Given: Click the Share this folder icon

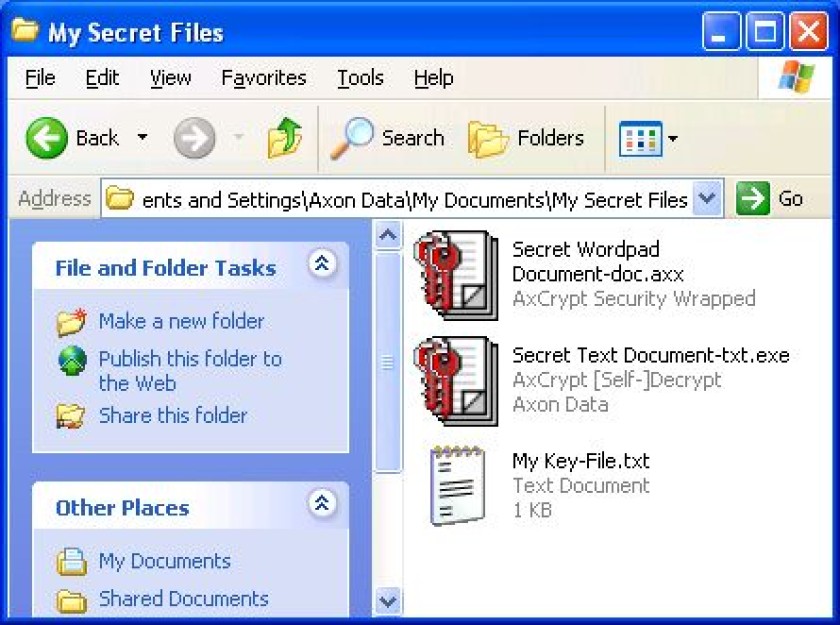Looking at the screenshot, I should point(71,416).
